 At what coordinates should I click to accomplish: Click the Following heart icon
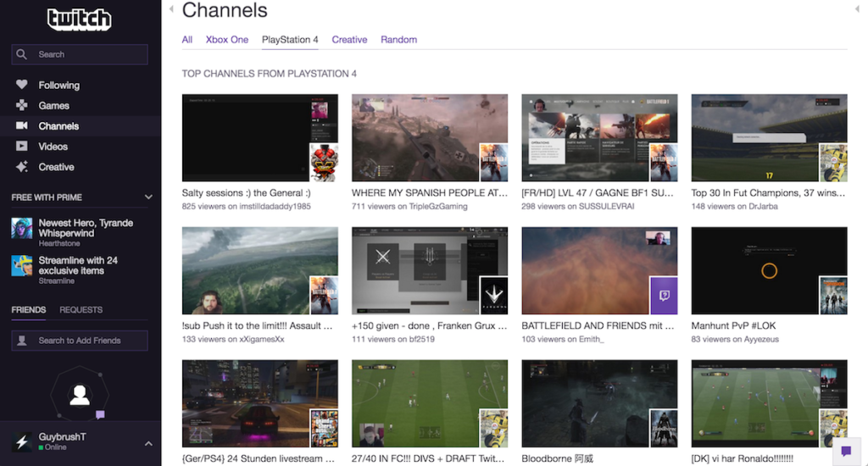tap(21, 85)
